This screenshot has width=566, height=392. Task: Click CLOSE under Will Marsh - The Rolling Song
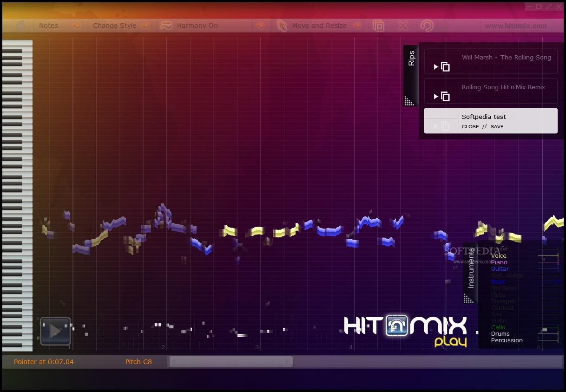[470, 67]
